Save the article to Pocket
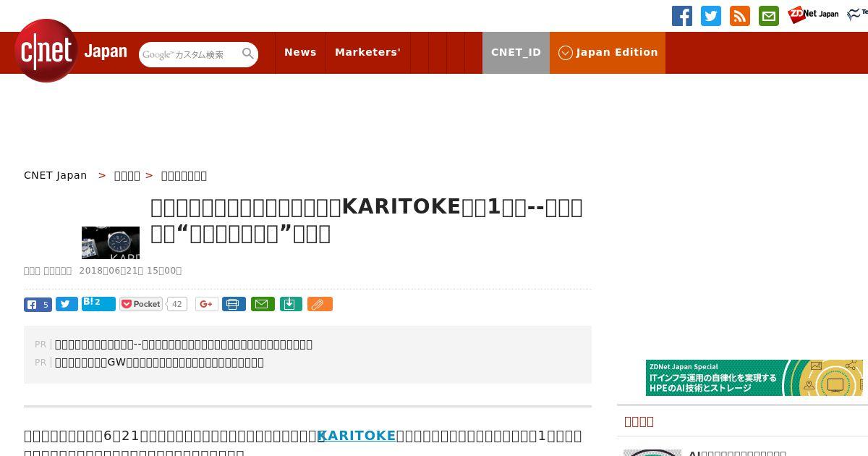 click(x=141, y=304)
